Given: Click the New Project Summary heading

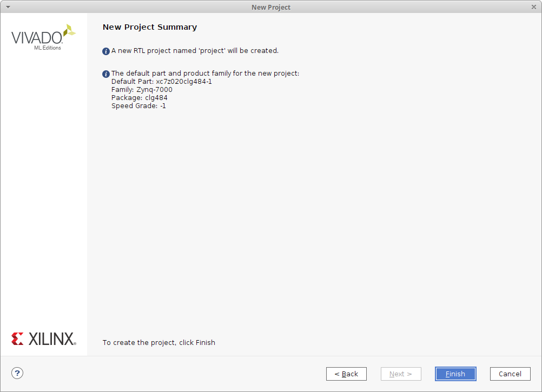Looking at the screenshot, I should (x=150, y=27).
